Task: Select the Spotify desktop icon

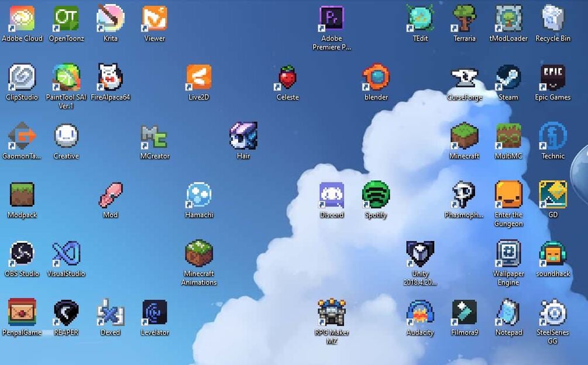Action: click(x=376, y=195)
